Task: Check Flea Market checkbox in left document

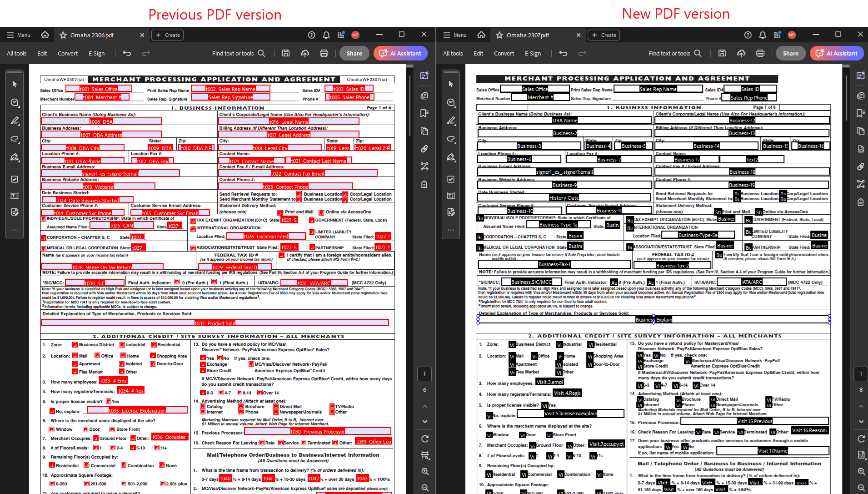Action: tap(75, 372)
